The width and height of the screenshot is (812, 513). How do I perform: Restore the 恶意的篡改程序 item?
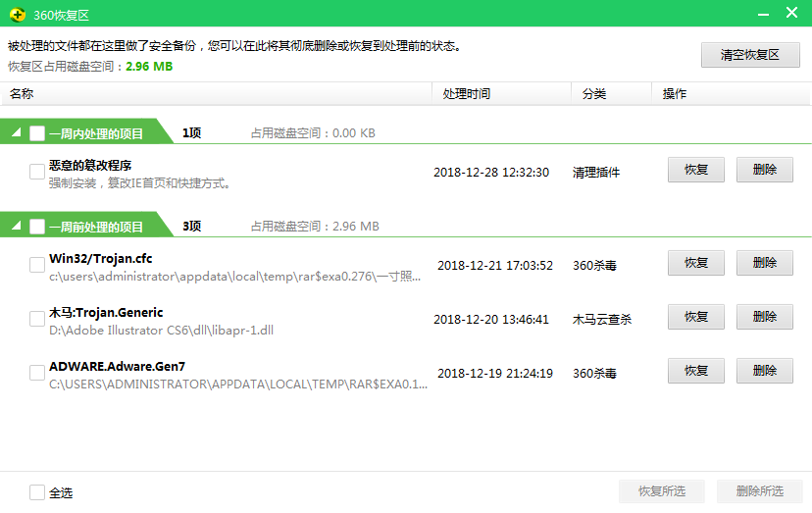pyautogui.click(x=696, y=170)
